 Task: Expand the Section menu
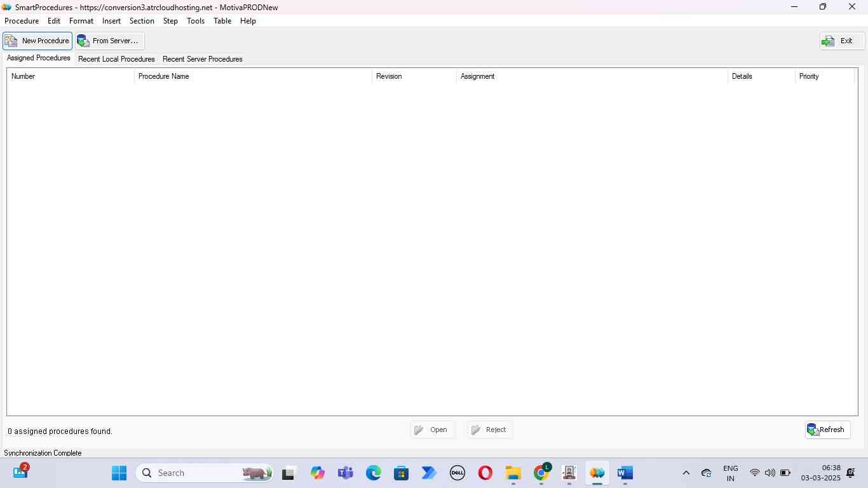pos(142,21)
